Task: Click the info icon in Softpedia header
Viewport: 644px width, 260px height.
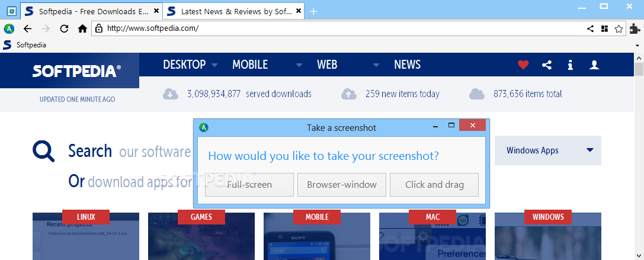Action: coord(570,65)
